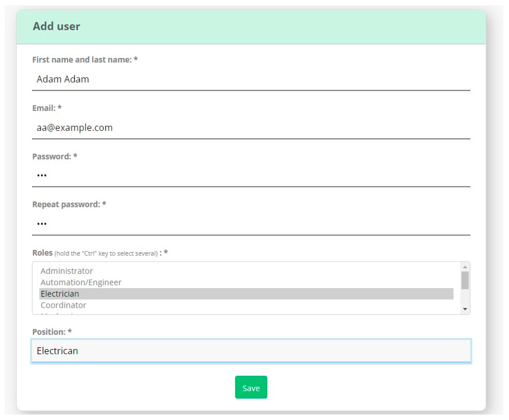This screenshot has height=420, width=509.
Task: Click into the Email input field
Action: coord(251,128)
